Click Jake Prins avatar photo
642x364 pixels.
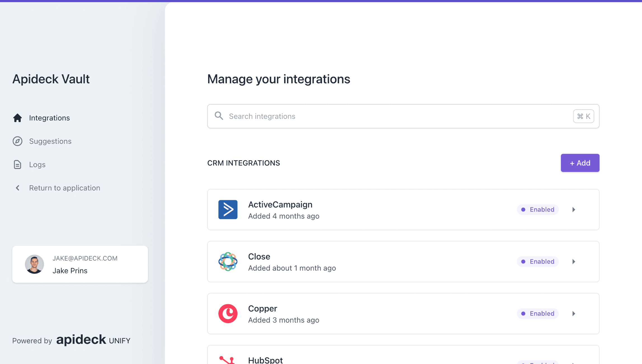34,264
